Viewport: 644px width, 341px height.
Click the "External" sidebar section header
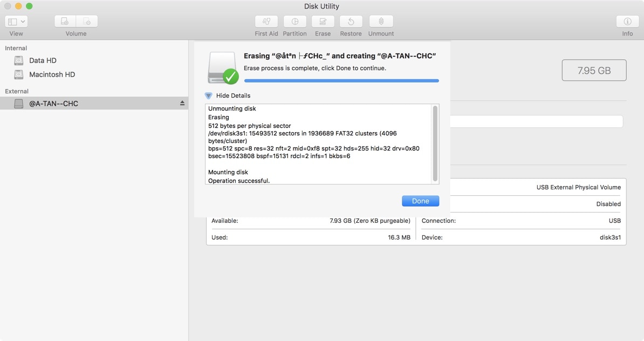click(17, 91)
